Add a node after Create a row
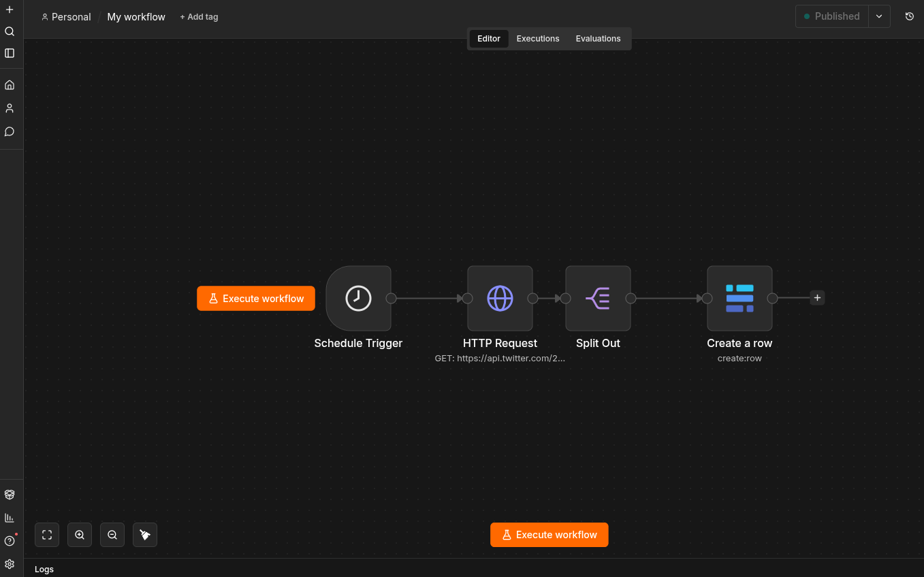Screen dimensions: 924x577 coord(817,297)
